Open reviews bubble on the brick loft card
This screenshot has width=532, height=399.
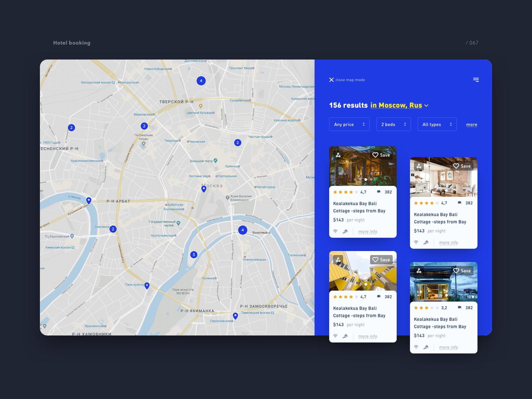pos(460,203)
